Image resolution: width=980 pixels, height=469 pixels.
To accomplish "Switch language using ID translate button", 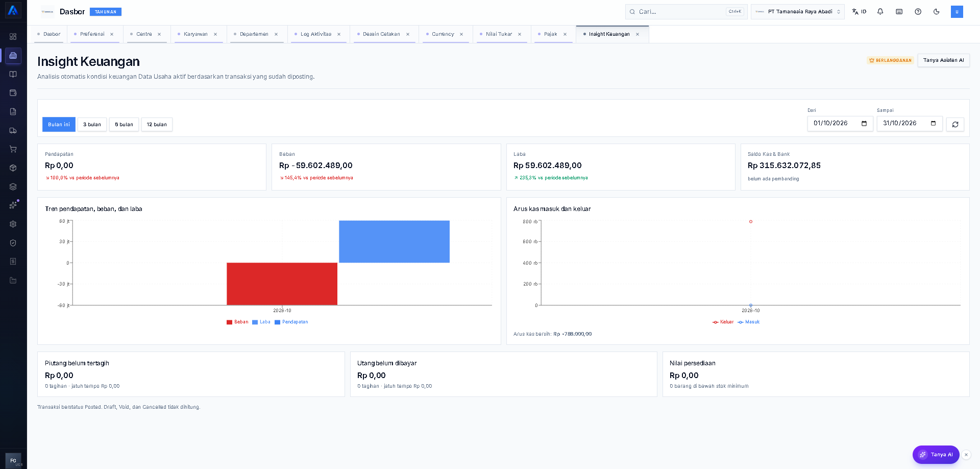I will tap(859, 11).
